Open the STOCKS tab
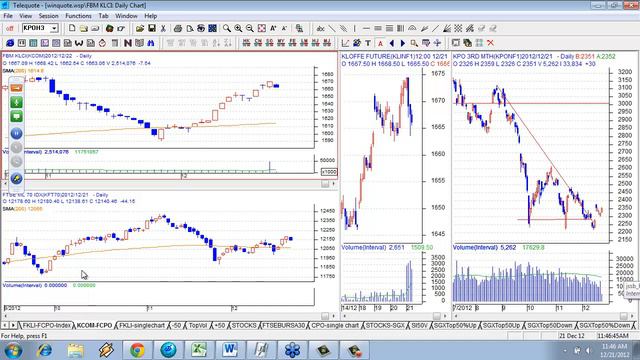 (244, 325)
